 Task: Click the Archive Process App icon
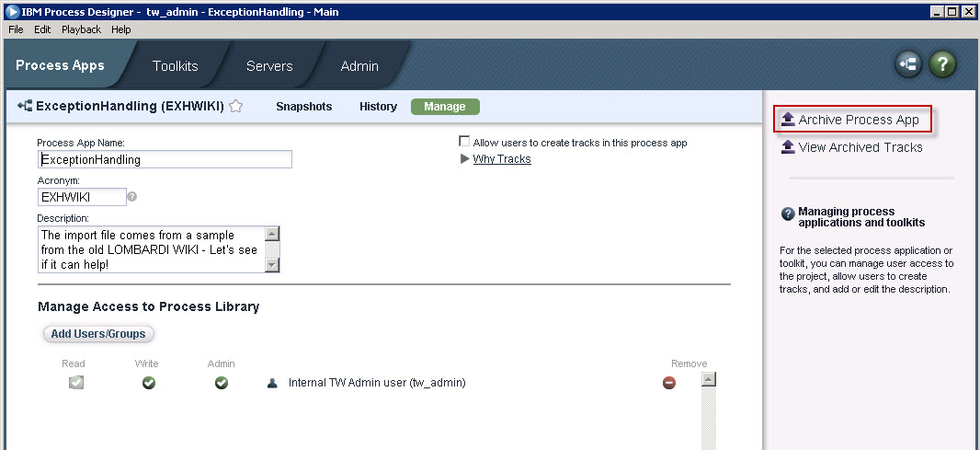(x=787, y=120)
